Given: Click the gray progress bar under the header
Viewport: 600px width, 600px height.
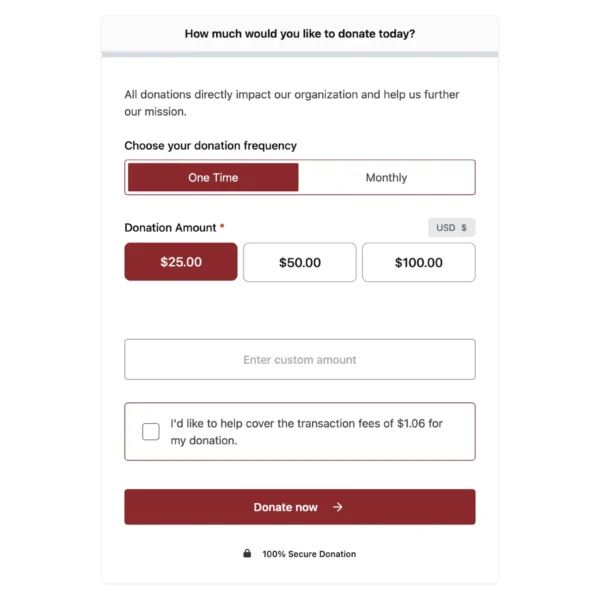Looking at the screenshot, I should (299, 54).
